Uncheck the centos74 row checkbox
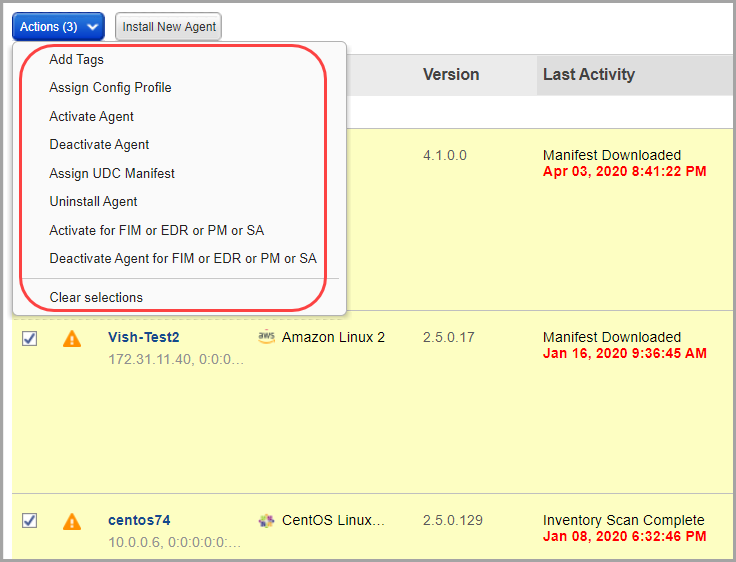Screen dimensions: 736x562 (30, 520)
